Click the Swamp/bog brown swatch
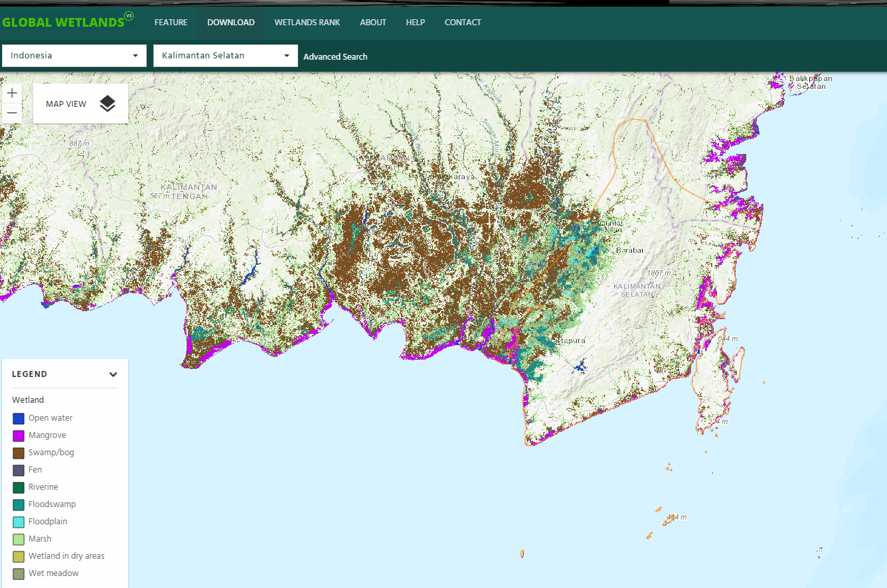Viewport: 887px width, 588px height. click(19, 453)
